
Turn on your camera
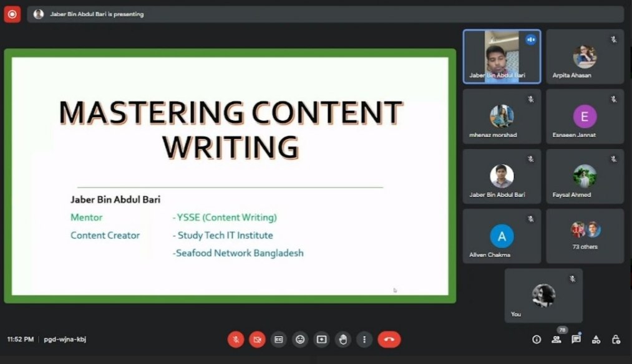[257, 340]
